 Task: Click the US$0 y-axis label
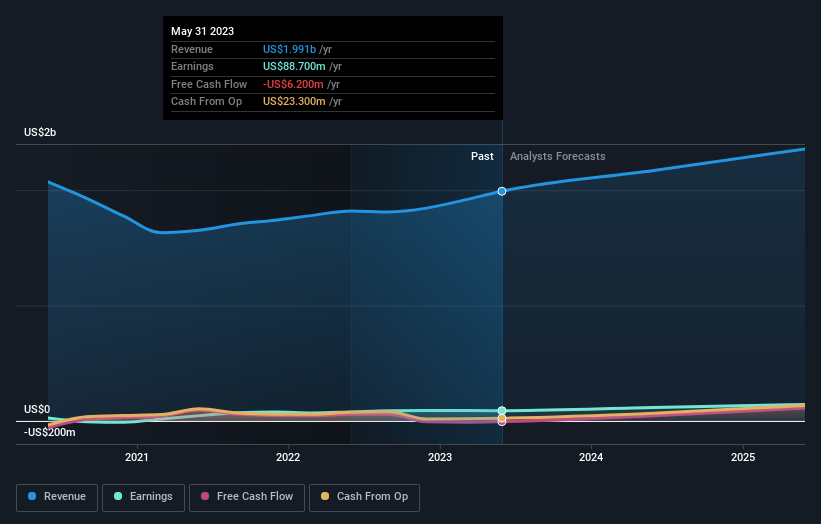(37, 409)
